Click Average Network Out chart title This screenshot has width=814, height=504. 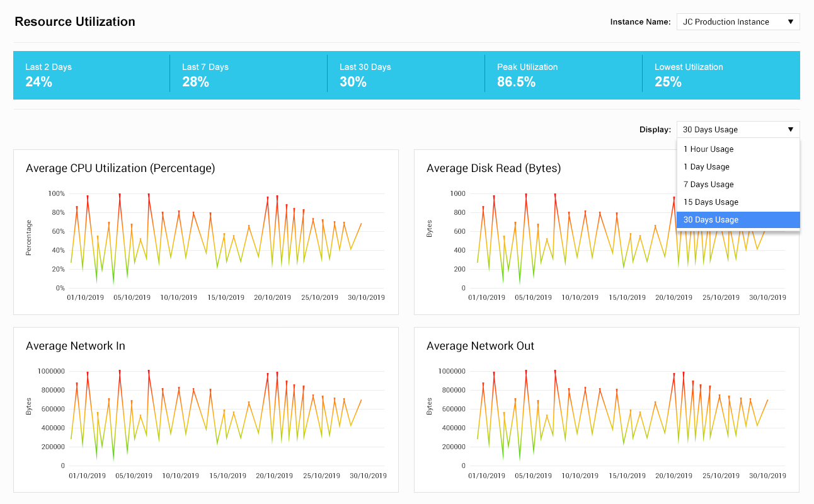pos(480,346)
